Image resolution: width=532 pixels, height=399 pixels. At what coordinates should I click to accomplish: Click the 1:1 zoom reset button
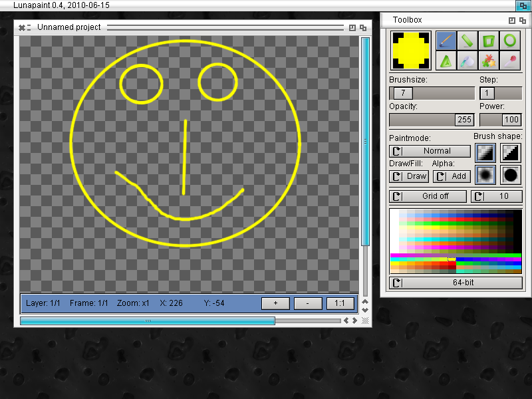pyautogui.click(x=340, y=303)
